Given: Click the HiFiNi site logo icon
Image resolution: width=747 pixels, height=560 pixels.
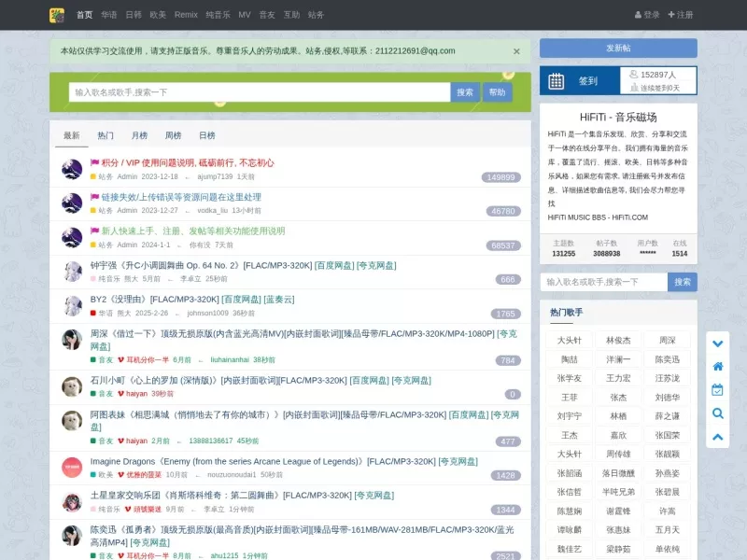Looking at the screenshot, I should point(57,15).
